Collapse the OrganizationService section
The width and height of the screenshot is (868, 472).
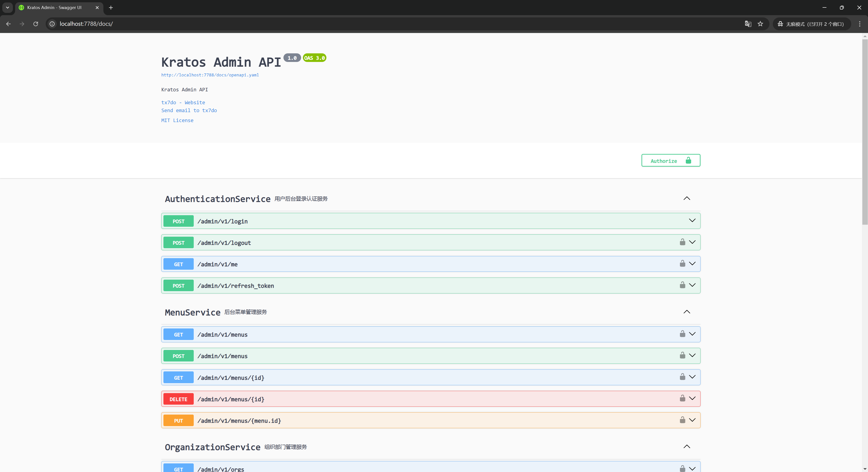[x=686, y=447]
